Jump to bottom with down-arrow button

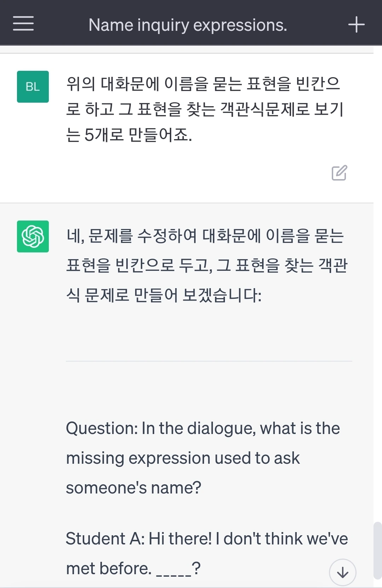342,572
